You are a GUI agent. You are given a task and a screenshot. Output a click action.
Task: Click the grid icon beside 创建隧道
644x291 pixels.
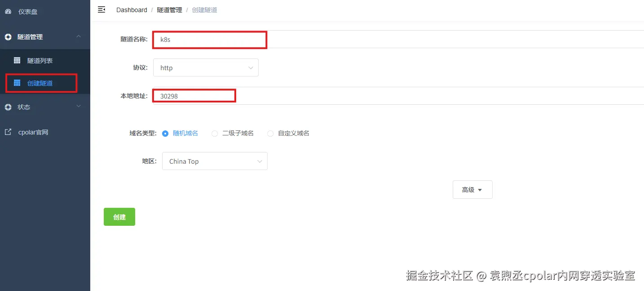[x=17, y=83]
